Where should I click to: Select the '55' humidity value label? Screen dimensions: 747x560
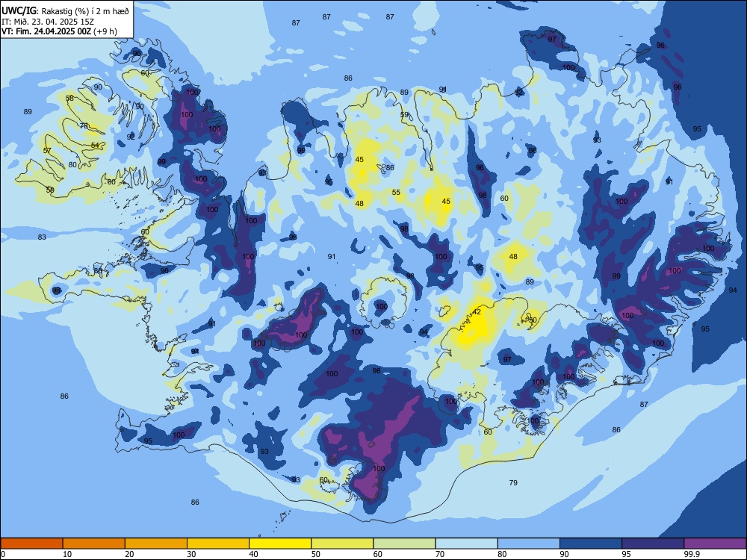click(x=397, y=193)
